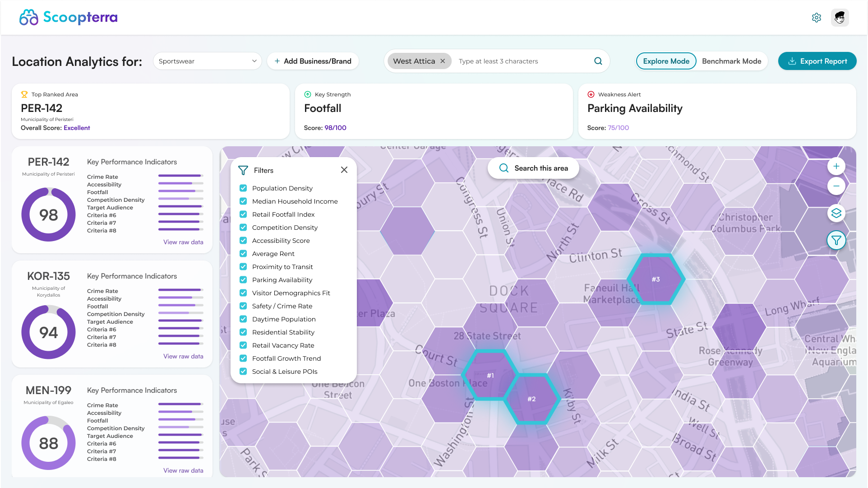Open View raw data for MEN-199
This screenshot has height=488, width=868.
pos(183,470)
